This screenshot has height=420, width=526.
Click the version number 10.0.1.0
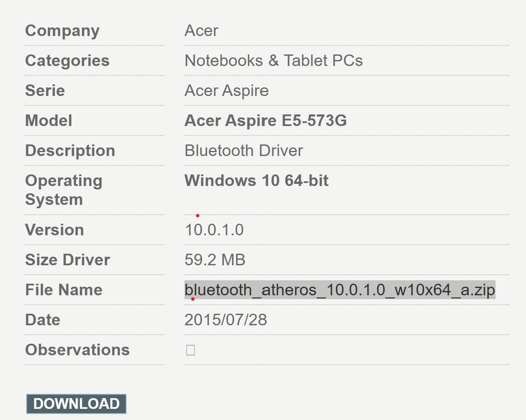[214, 230]
